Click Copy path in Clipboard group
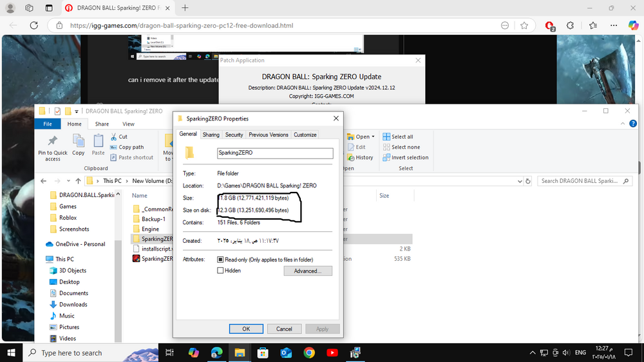The height and width of the screenshot is (362, 644). [x=127, y=147]
